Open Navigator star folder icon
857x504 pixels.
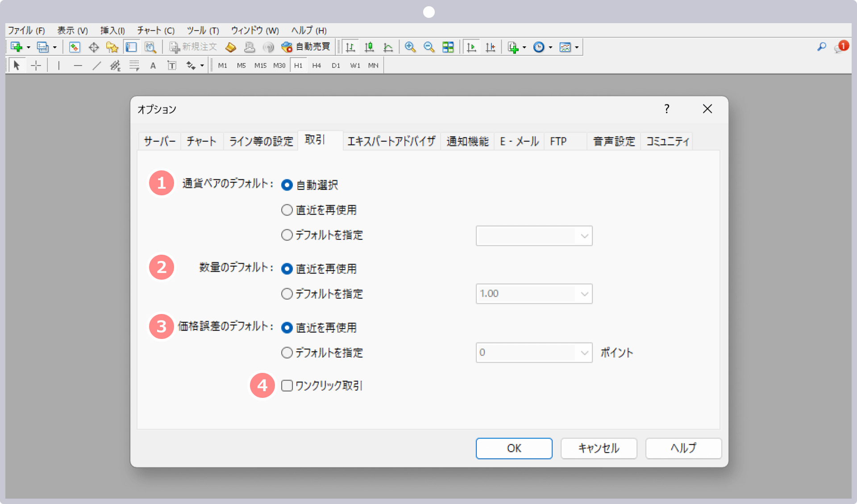click(112, 47)
